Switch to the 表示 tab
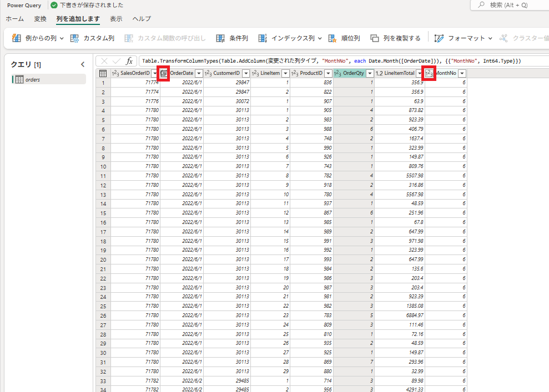 coord(116,19)
